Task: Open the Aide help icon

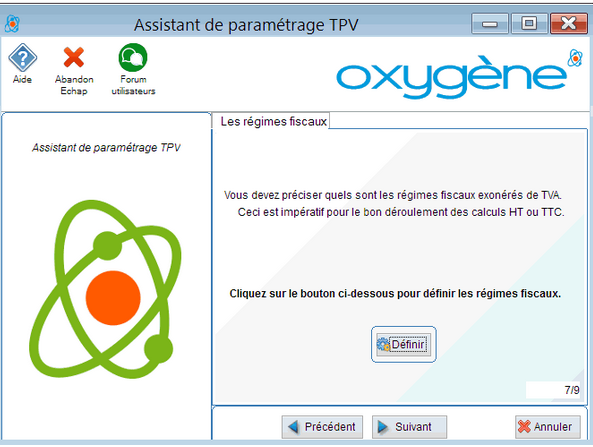Action: tap(22, 57)
